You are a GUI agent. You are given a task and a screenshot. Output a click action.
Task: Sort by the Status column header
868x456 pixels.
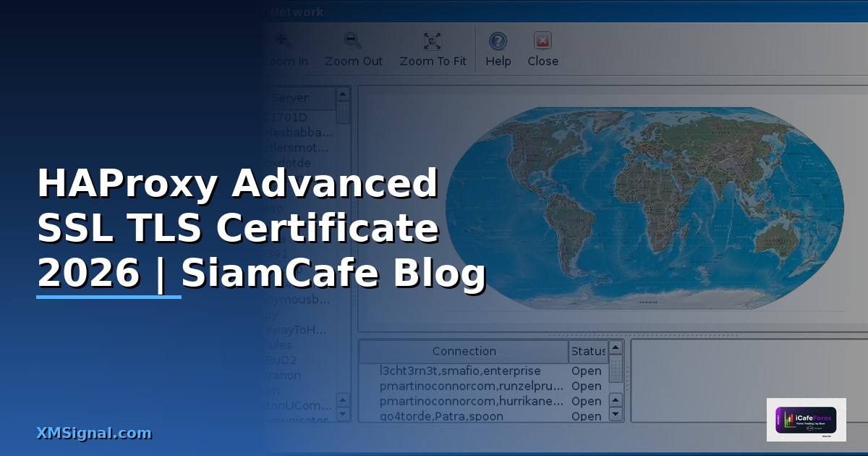pyautogui.click(x=587, y=352)
